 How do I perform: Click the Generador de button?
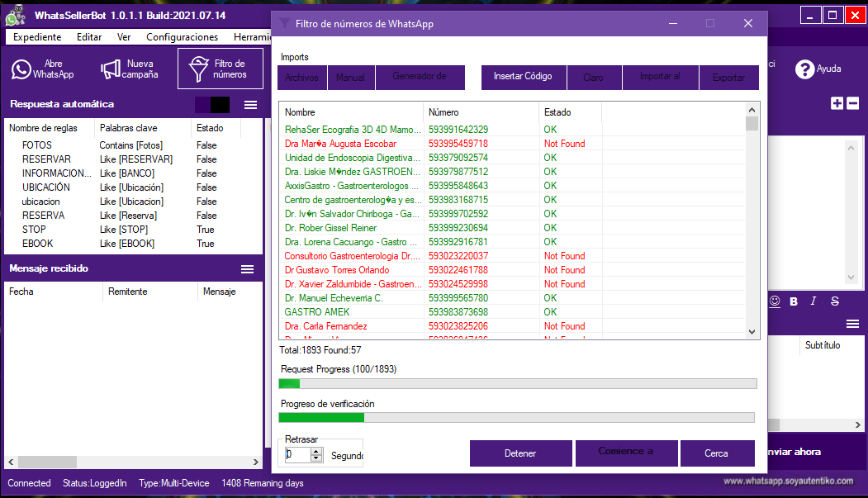(420, 78)
